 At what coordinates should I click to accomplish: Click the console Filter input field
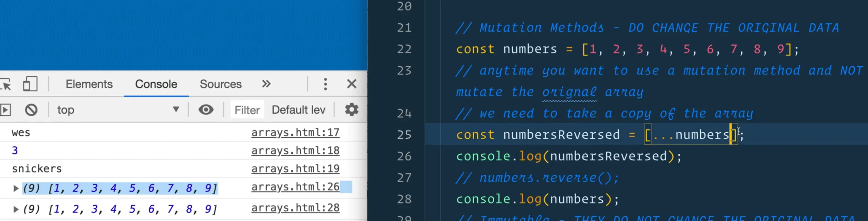247,110
